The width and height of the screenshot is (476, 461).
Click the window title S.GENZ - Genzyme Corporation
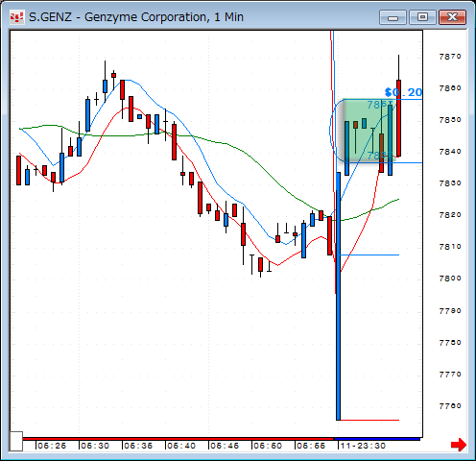[x=136, y=17]
